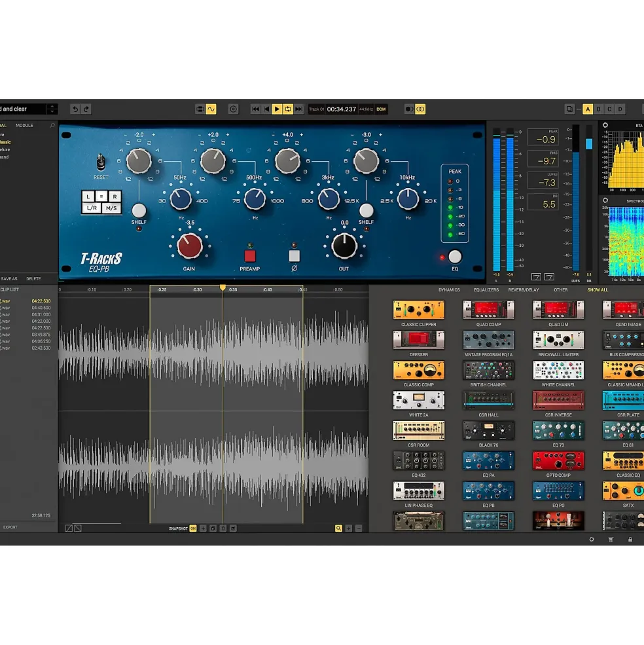Redo the last action
The height and width of the screenshot is (645, 644).
coord(86,109)
